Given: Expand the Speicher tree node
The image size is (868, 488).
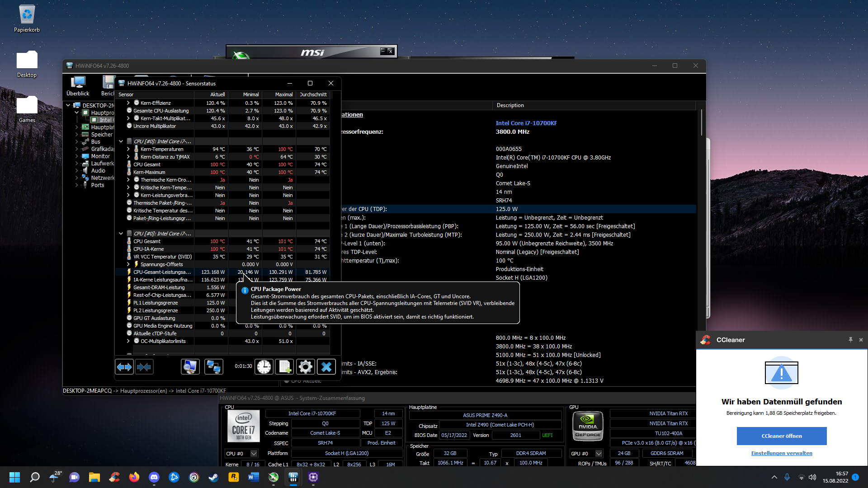Looking at the screenshot, I should [77, 135].
